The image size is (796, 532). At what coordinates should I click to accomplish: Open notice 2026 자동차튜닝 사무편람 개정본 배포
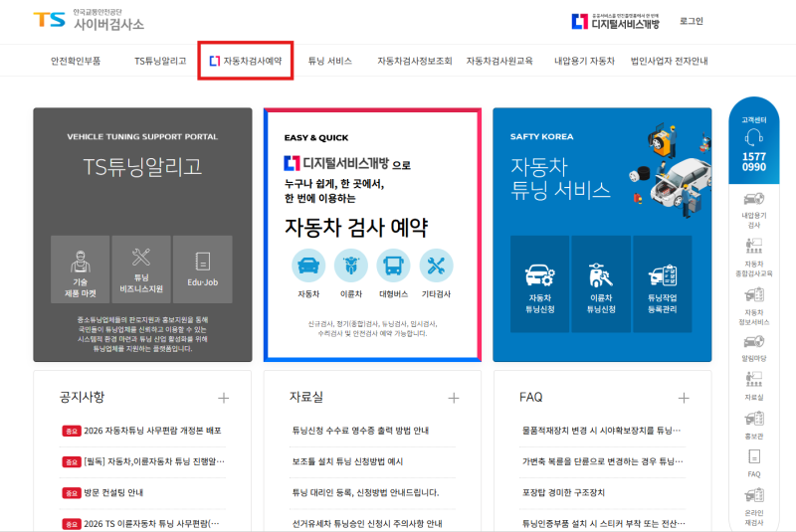[x=152, y=431]
